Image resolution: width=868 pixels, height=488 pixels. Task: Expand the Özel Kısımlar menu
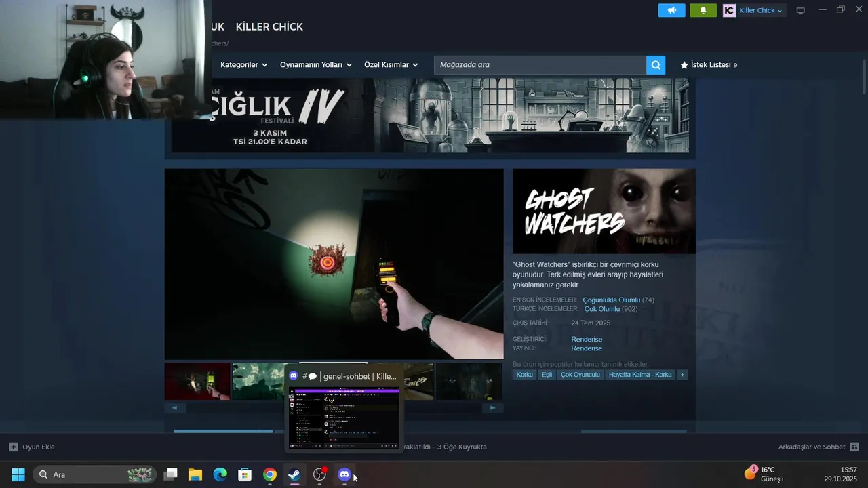(x=391, y=65)
